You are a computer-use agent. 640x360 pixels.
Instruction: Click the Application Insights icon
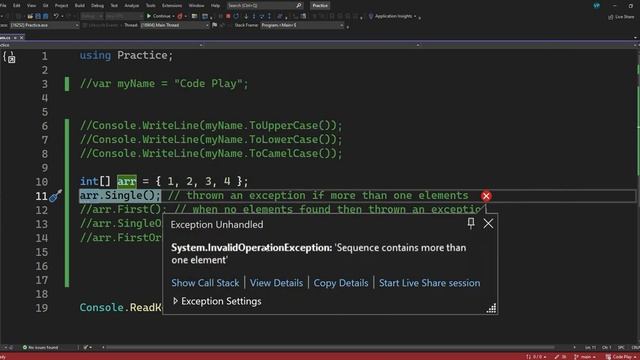point(371,16)
